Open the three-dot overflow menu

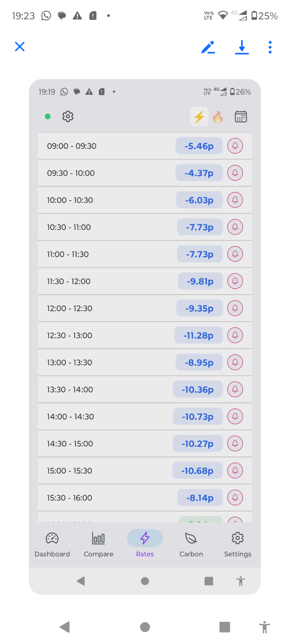click(270, 47)
